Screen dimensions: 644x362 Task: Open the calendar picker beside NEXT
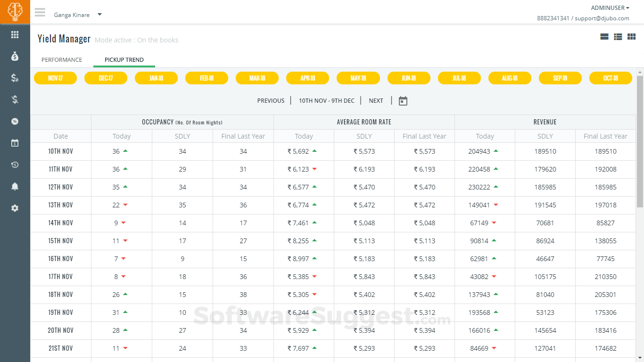click(x=403, y=100)
